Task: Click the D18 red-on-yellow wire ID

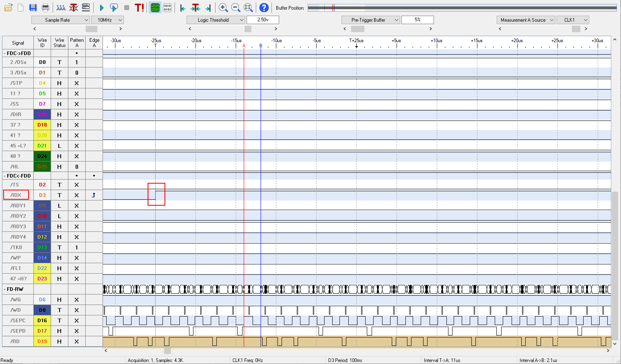Action: coord(42,125)
